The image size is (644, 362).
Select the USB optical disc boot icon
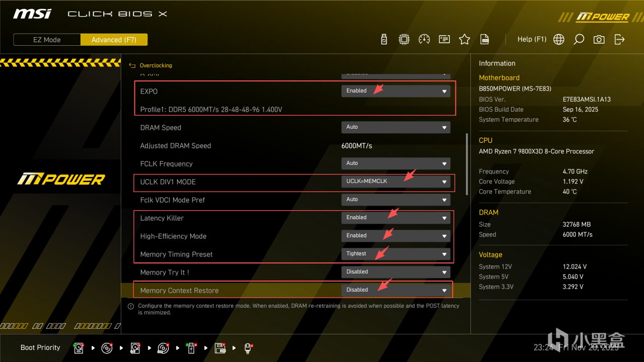(164, 348)
